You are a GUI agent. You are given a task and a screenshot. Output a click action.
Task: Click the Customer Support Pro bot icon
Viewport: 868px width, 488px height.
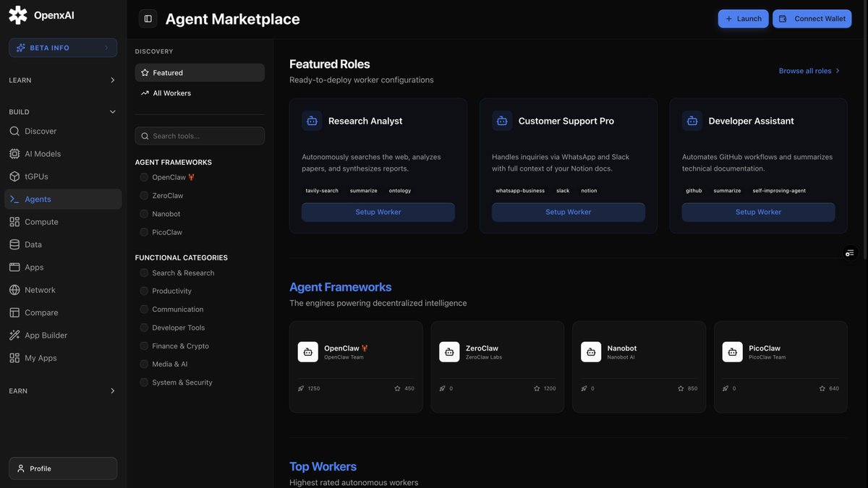coord(502,121)
